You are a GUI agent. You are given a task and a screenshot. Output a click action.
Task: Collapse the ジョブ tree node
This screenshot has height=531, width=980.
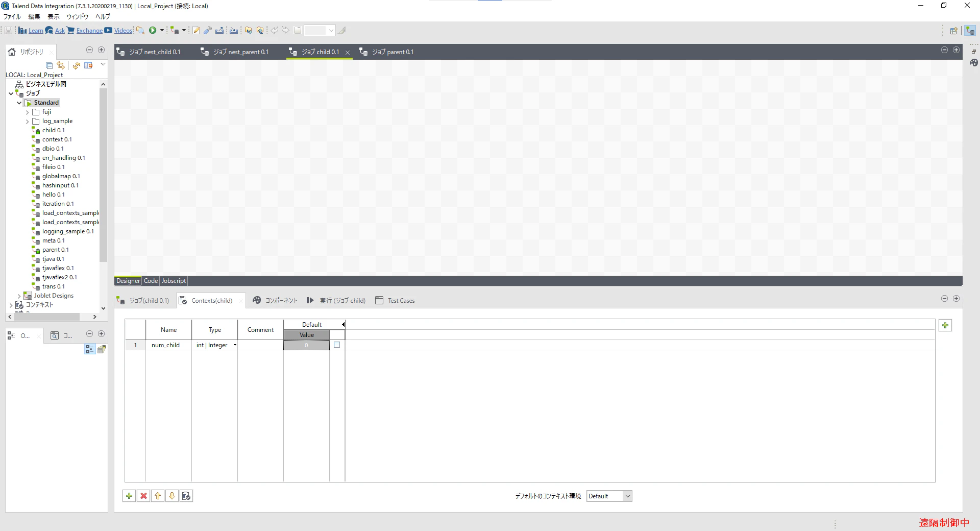tap(11, 93)
